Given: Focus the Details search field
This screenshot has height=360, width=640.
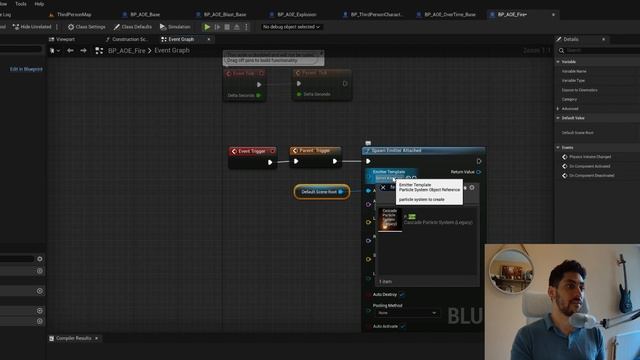Looking at the screenshot, I should pos(602,50).
